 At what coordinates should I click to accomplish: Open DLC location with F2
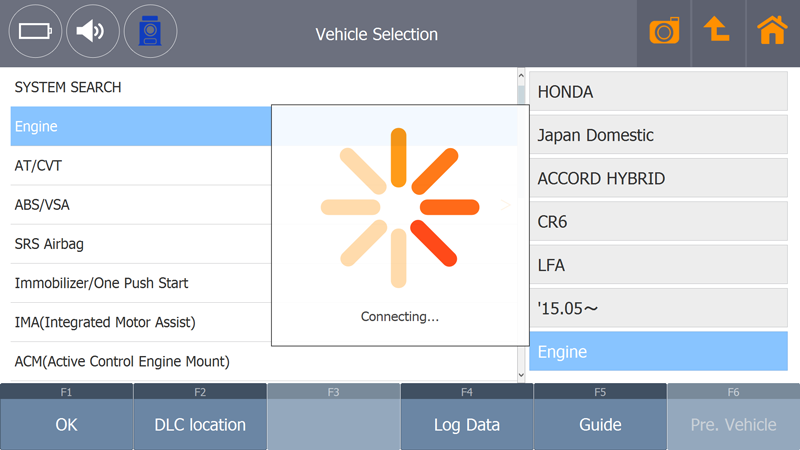pos(200,417)
